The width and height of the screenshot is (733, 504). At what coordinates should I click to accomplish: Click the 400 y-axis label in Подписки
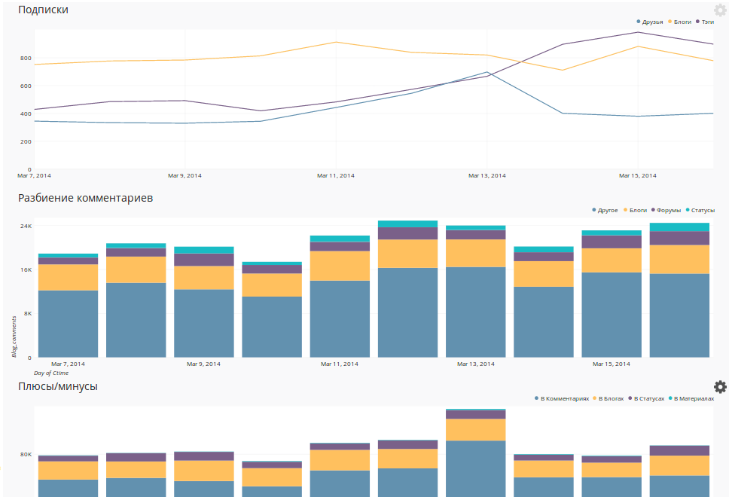(26, 114)
